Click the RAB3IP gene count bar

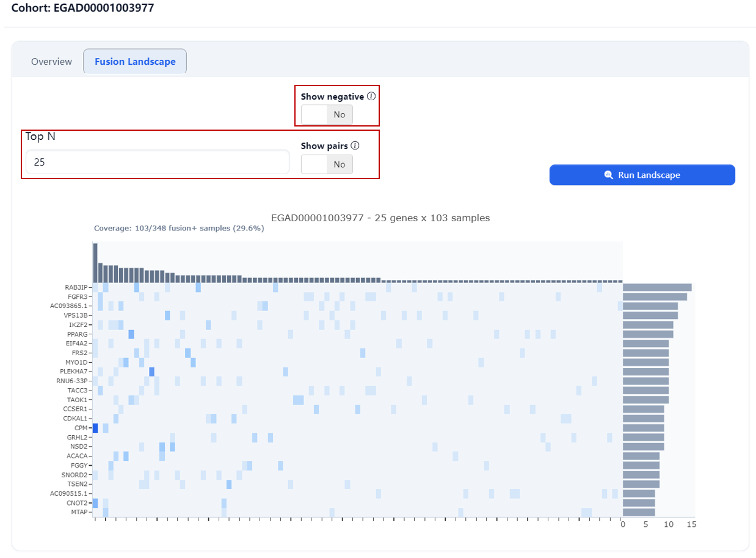[x=657, y=287]
